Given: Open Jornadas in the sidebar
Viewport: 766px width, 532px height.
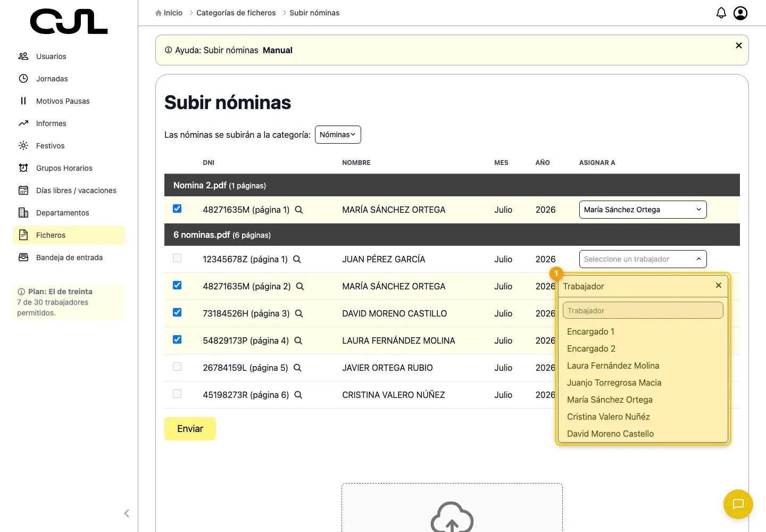Looking at the screenshot, I should coord(69,79).
